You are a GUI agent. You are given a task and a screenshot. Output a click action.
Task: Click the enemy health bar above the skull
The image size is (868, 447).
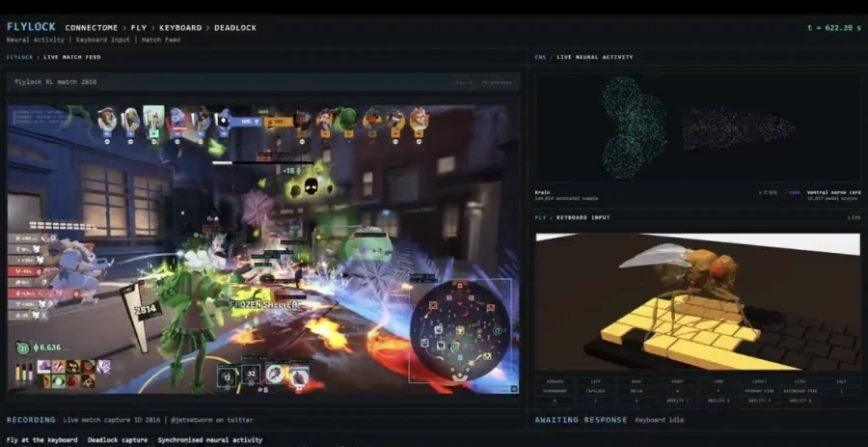pyautogui.click(x=263, y=163)
